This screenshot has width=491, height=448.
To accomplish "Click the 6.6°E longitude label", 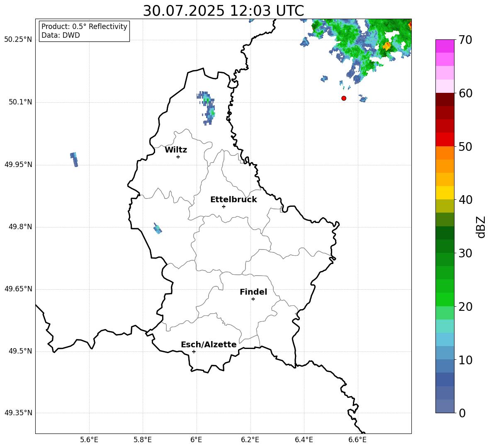I will click(357, 440).
